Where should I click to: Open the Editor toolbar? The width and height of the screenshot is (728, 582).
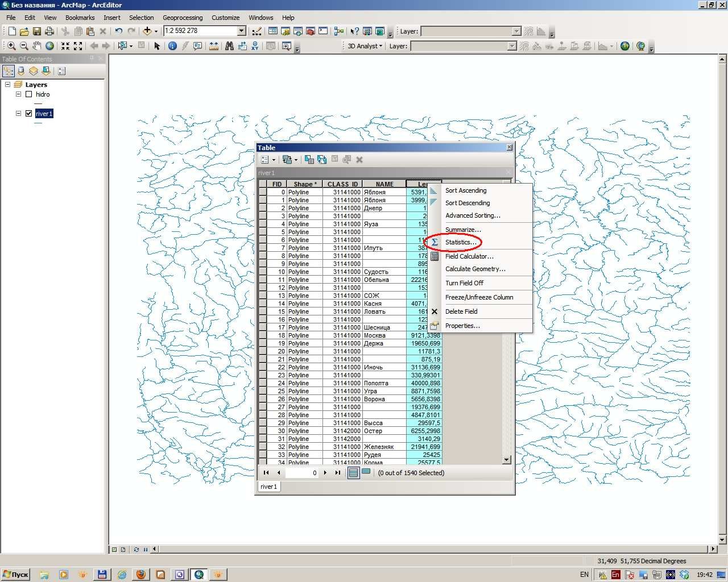point(257,31)
